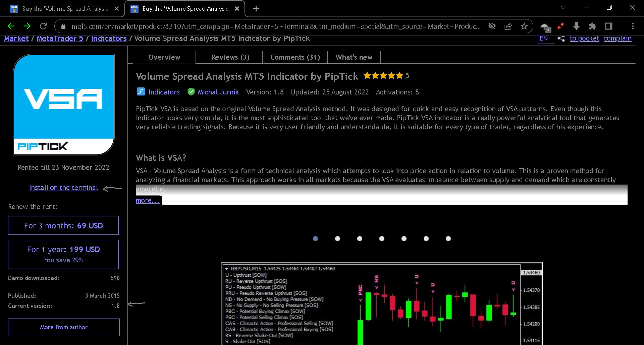644x345 pixels.
Task: Open the EN language selector
Action: tap(544, 39)
